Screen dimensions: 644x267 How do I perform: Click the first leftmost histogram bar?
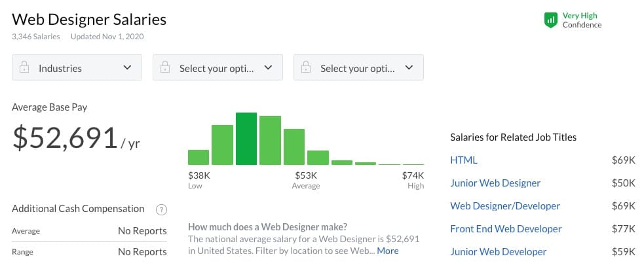point(199,157)
